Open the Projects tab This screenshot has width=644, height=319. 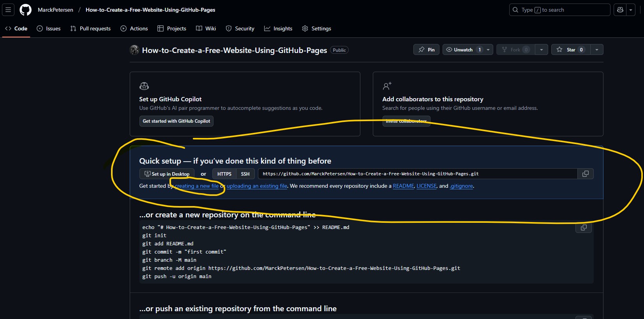[x=172, y=28]
